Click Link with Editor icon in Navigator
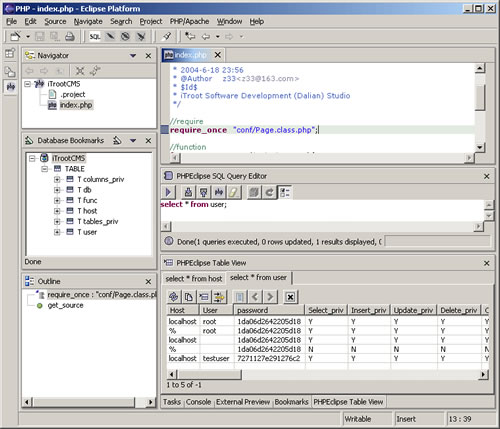Viewport: 500px width, 429px height. click(x=95, y=71)
